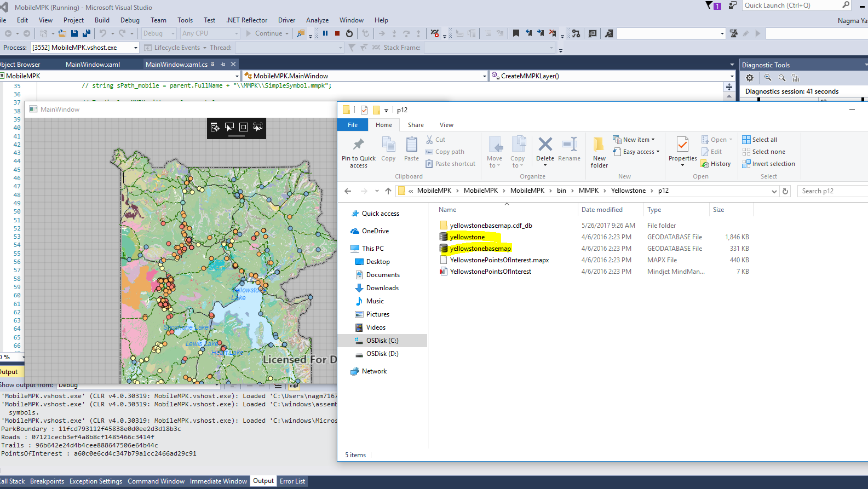Click code editor split handle
Viewport: 868px width, 489px height.
point(729,87)
